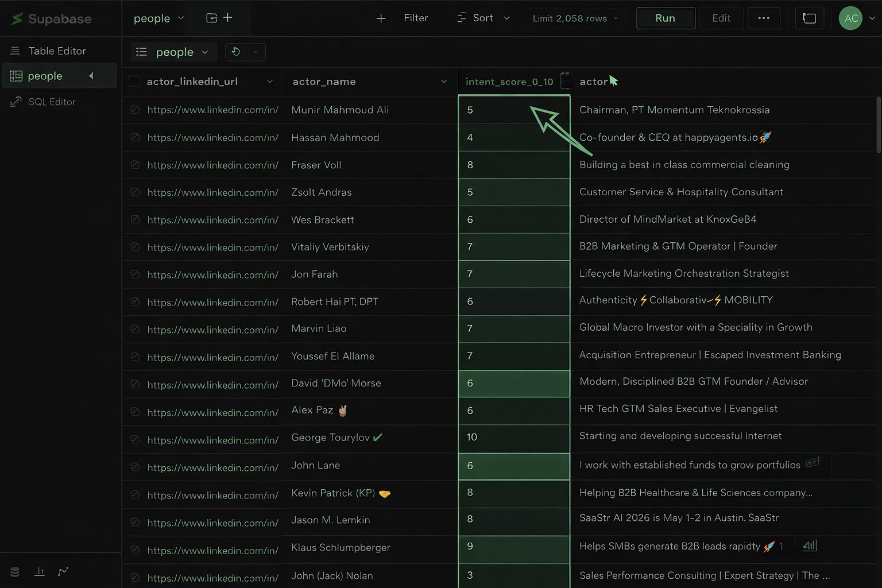This screenshot has width=882, height=588.
Task: Open the Limit 2,058 rows dropdown
Action: click(x=575, y=18)
